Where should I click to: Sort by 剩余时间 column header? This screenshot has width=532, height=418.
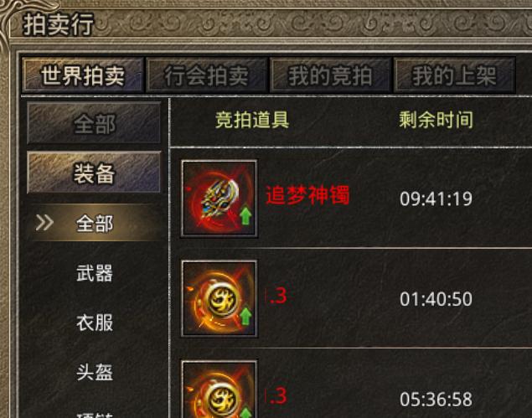click(436, 120)
